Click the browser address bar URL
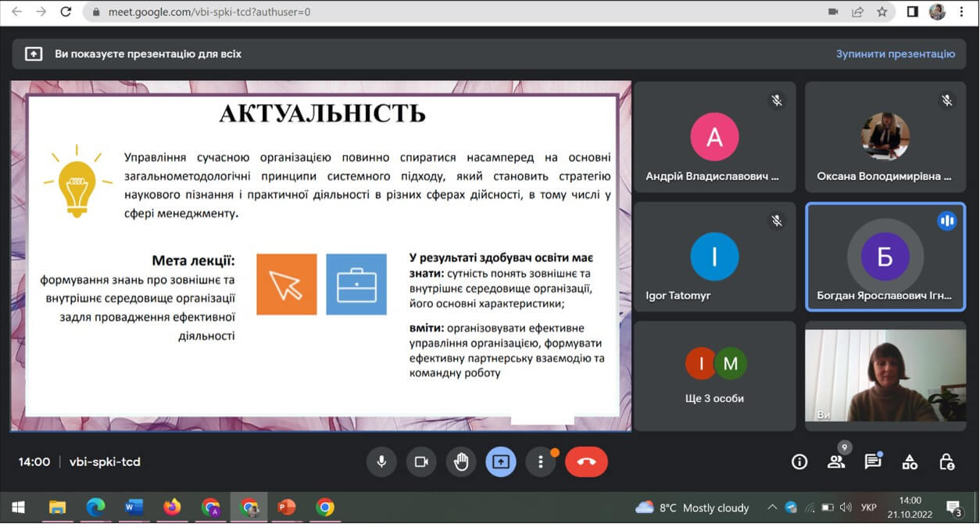This screenshot has height=524, width=980. click(x=203, y=13)
